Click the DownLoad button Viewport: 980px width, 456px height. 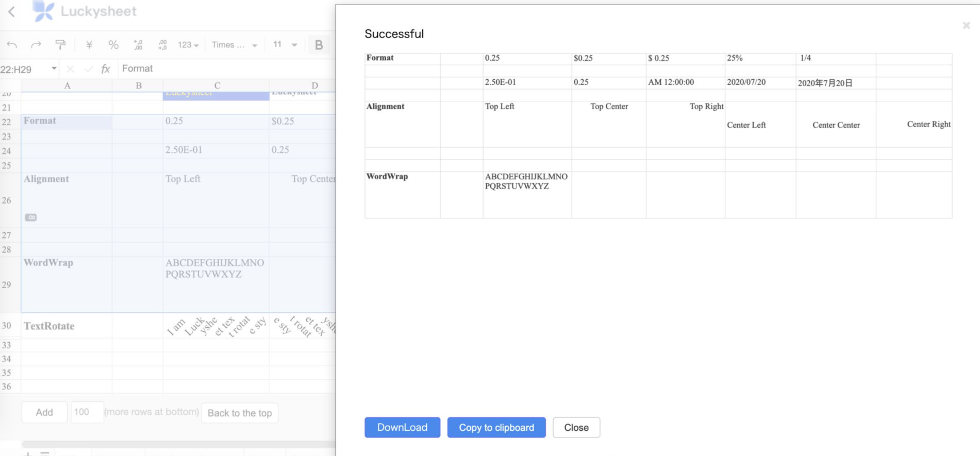point(402,427)
